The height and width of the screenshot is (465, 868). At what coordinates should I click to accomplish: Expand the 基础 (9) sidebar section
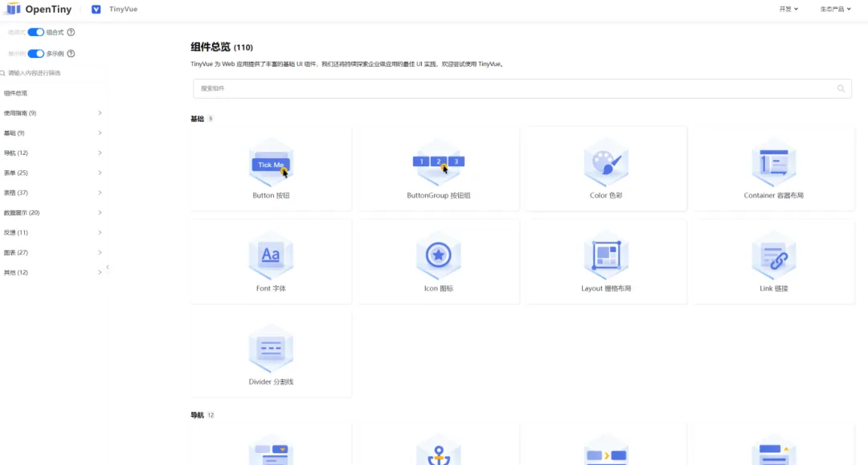(x=52, y=133)
